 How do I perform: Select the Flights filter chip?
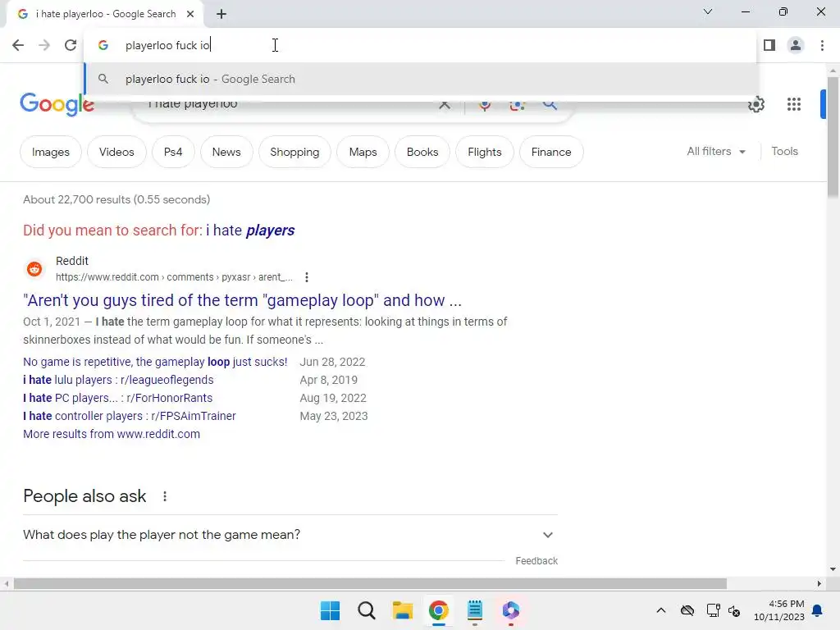point(484,152)
